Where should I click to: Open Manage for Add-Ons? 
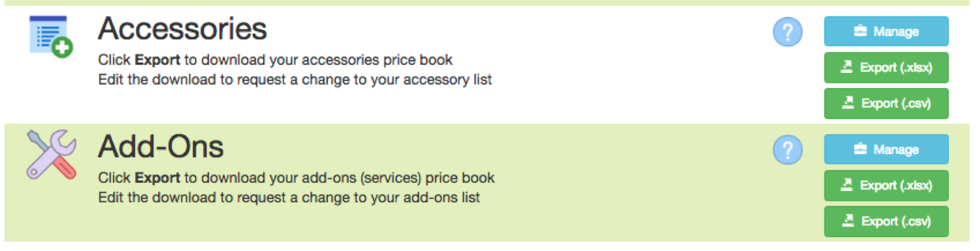point(886,149)
